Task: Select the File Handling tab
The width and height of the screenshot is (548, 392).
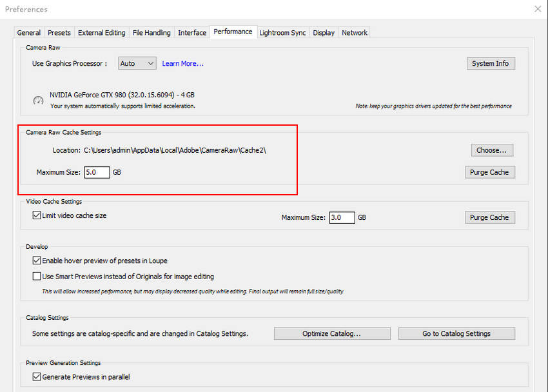Action: [x=152, y=33]
